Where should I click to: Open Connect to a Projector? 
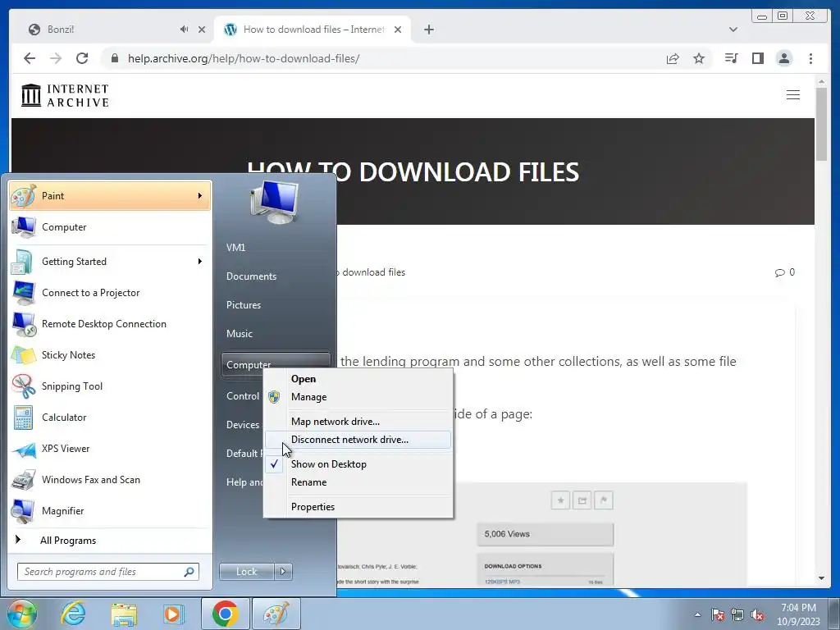(x=110, y=293)
